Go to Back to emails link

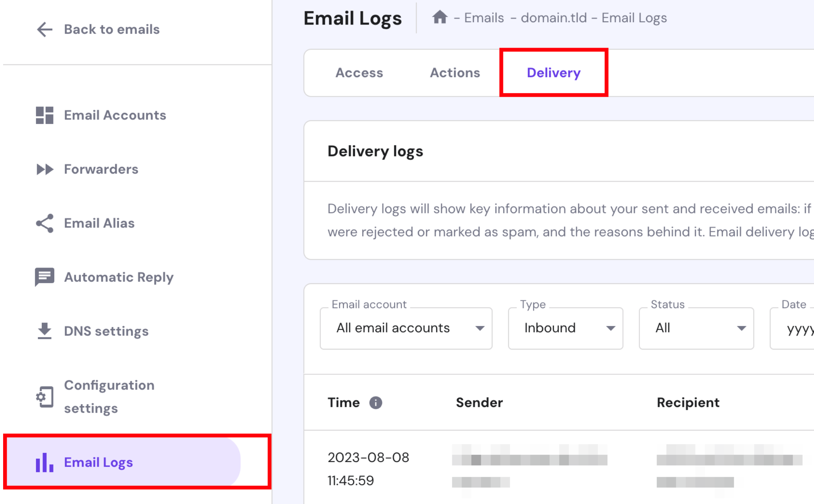point(112,29)
